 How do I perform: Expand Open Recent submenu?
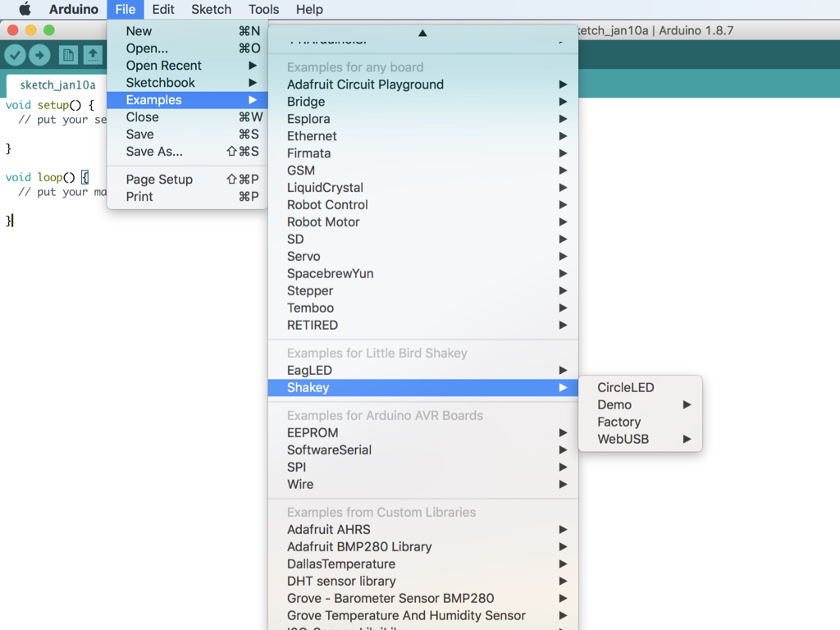187,66
